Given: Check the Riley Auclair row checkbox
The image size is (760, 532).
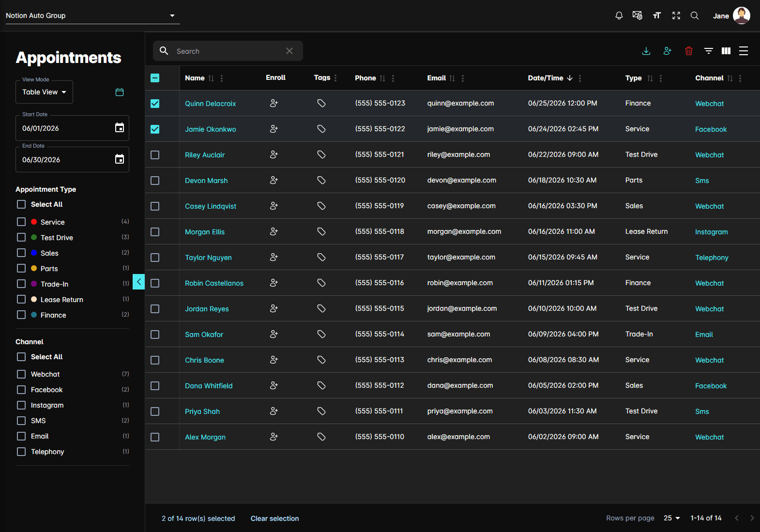Looking at the screenshot, I should (x=155, y=155).
